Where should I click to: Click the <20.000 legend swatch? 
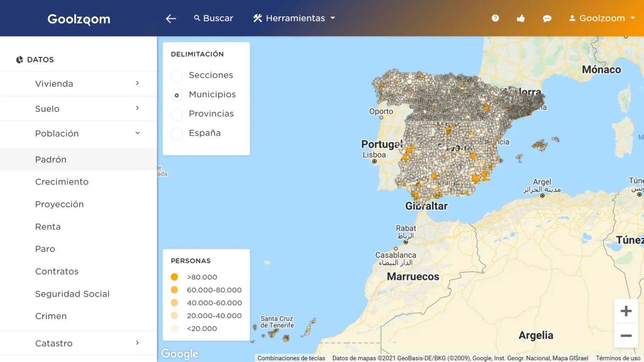coord(174,328)
